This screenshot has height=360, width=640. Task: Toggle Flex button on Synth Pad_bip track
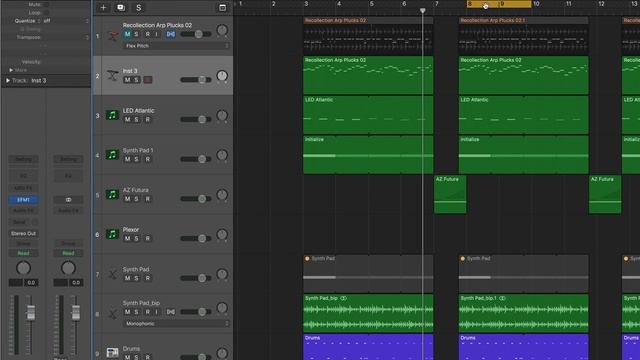coord(171,312)
